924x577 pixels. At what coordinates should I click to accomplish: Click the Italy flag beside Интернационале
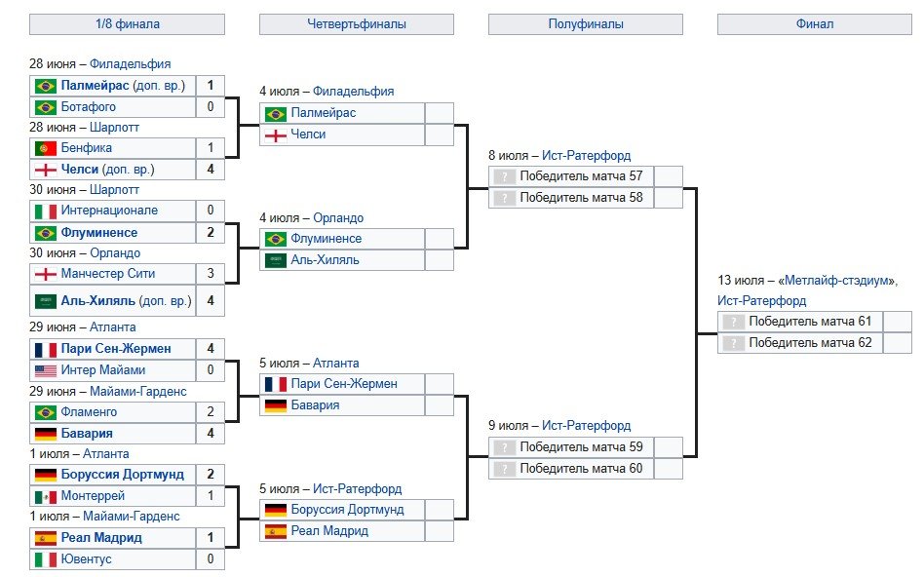(x=46, y=211)
